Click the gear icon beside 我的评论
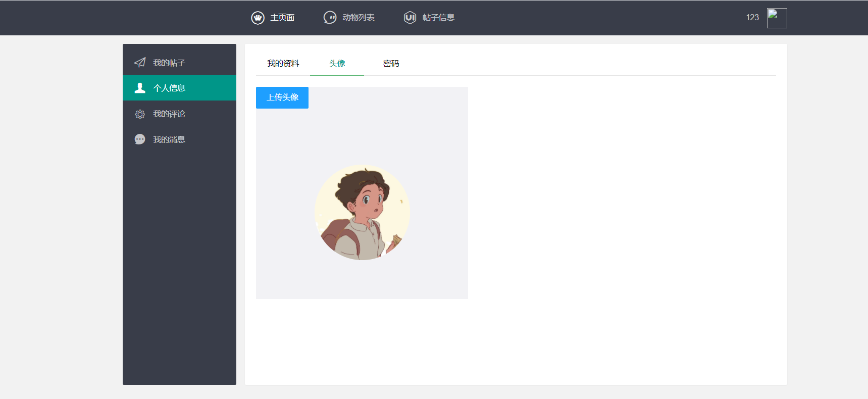Image resolution: width=868 pixels, height=399 pixels. click(140, 114)
